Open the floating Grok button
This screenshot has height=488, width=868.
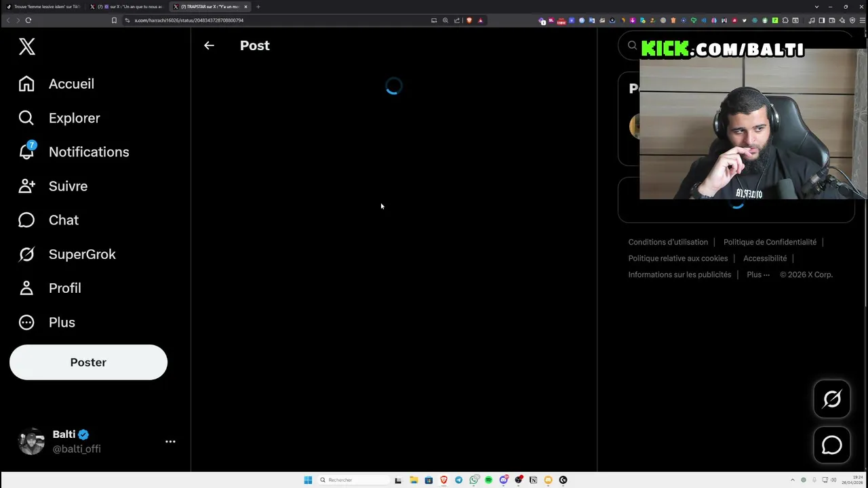[832, 399]
